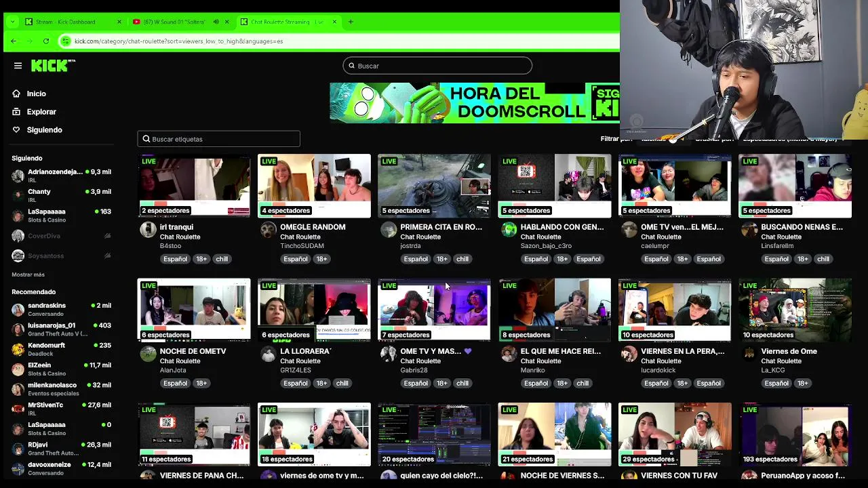Open davooxeneize avatar in sidebar

18,468
